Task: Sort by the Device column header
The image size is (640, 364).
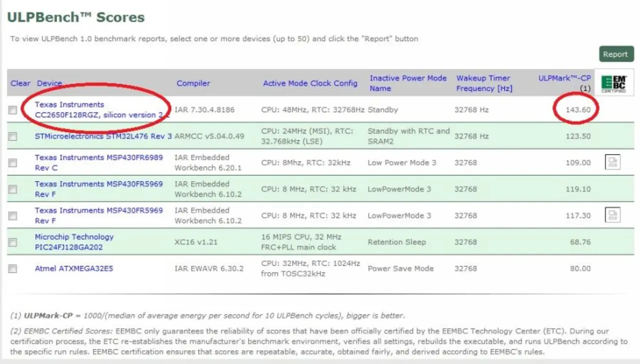Action: tap(49, 83)
